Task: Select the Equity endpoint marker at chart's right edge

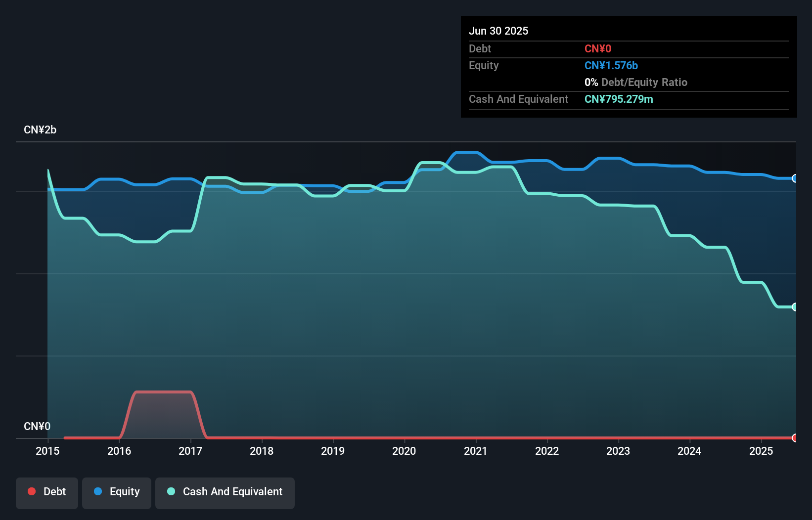Action: pos(794,179)
